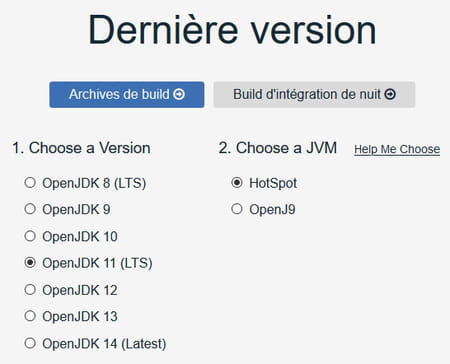Pick the OpenJDK 12 radio button
Screen dimensions: 450x364
click(x=30, y=290)
